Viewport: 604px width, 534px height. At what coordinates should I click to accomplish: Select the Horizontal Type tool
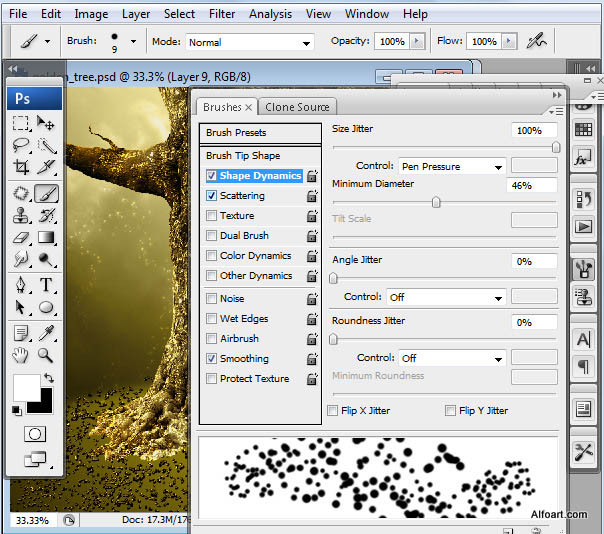(x=45, y=285)
